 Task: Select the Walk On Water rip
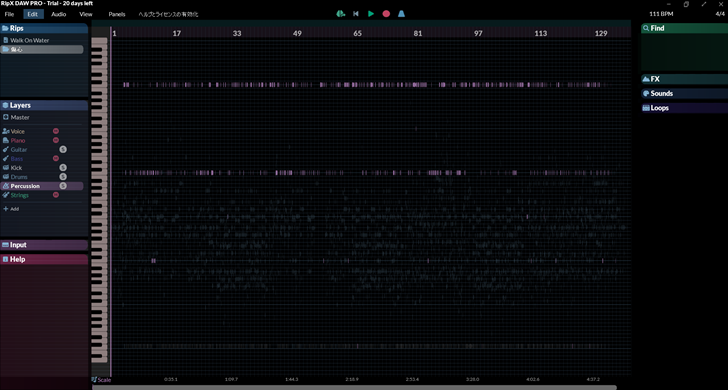[x=29, y=40]
